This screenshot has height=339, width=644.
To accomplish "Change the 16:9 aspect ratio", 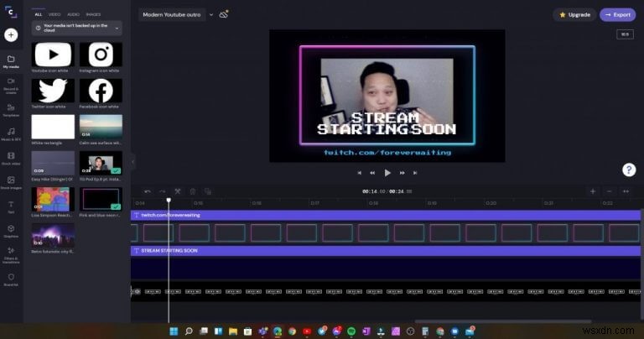I will (x=625, y=34).
